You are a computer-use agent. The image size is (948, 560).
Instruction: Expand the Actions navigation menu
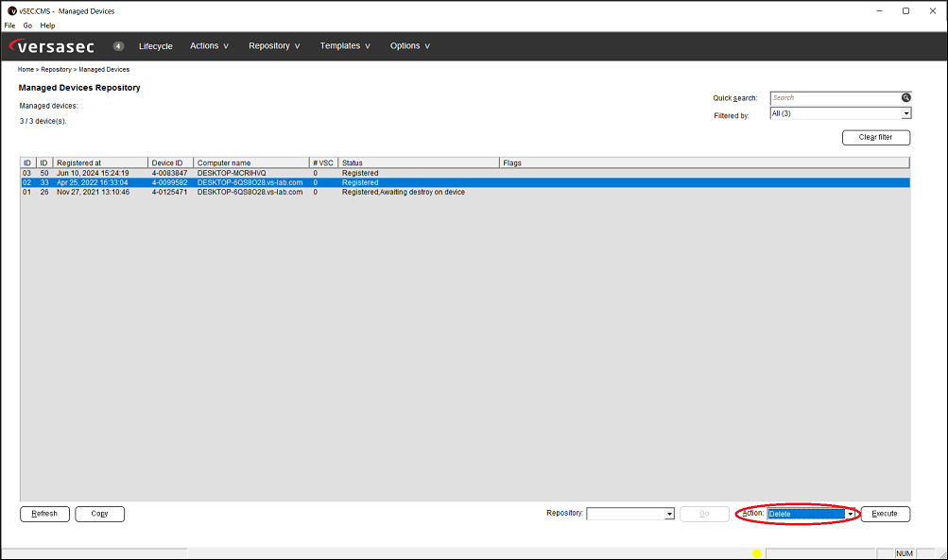point(209,46)
